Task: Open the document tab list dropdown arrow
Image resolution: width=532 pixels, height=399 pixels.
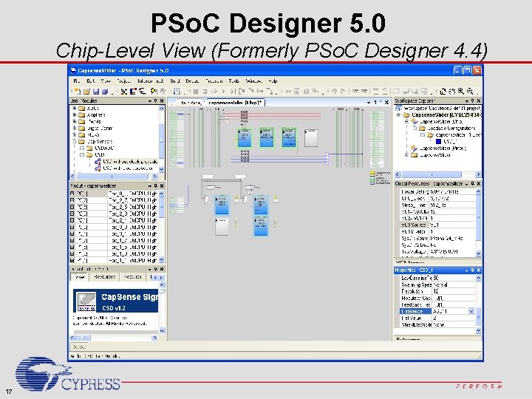Action: [x=369, y=102]
